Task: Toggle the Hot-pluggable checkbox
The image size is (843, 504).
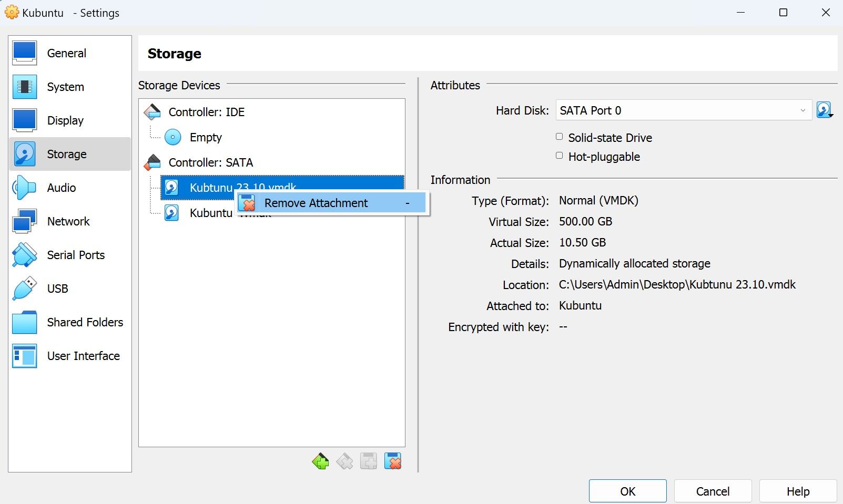Action: pos(560,156)
